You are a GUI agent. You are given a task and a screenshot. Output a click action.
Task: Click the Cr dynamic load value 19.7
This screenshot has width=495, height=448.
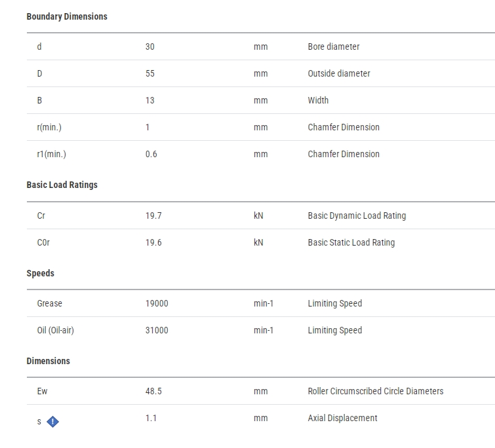pos(153,215)
